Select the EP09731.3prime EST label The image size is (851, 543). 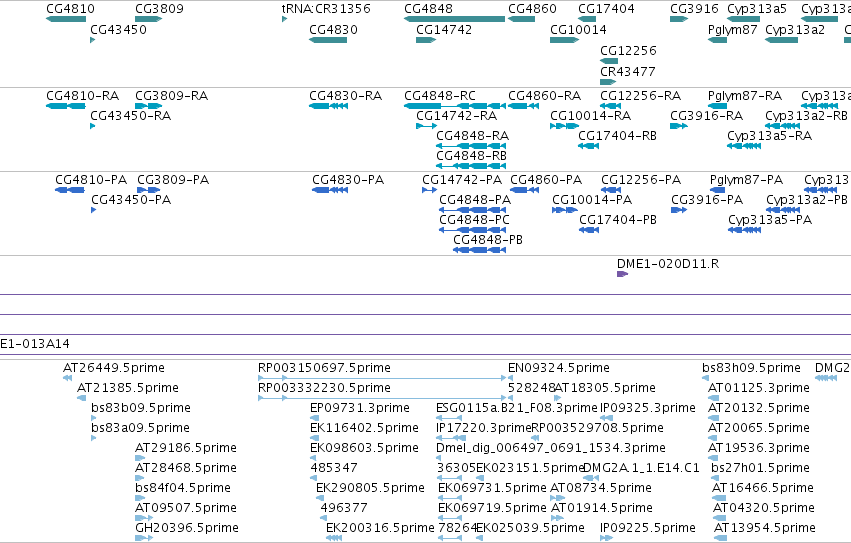360,408
